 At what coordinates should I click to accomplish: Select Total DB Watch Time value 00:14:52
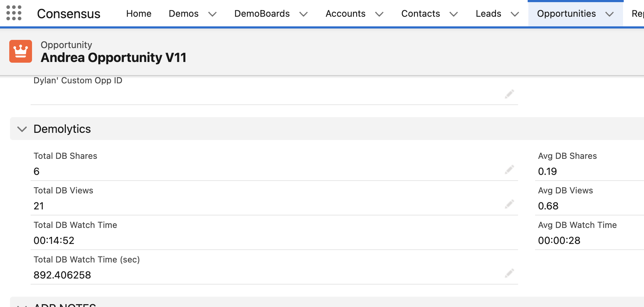[54, 240]
